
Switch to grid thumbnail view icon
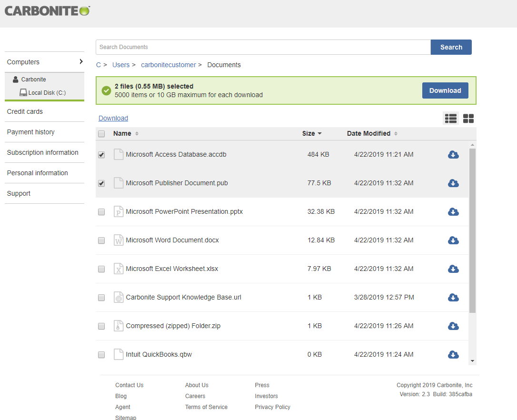(468, 119)
